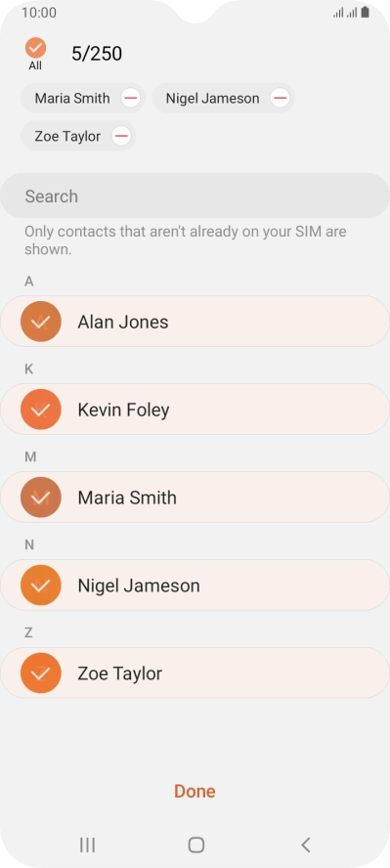
Task: Remove Nigel Jameson chip with minus icon
Action: pos(280,99)
